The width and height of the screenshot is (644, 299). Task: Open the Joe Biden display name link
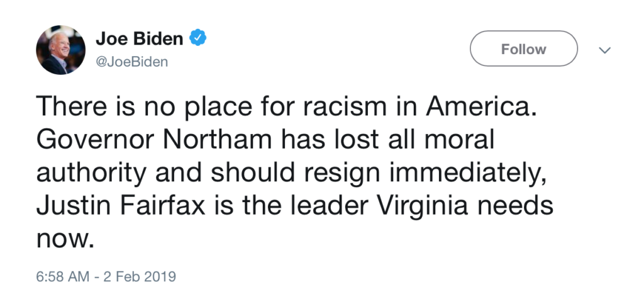coord(139,38)
